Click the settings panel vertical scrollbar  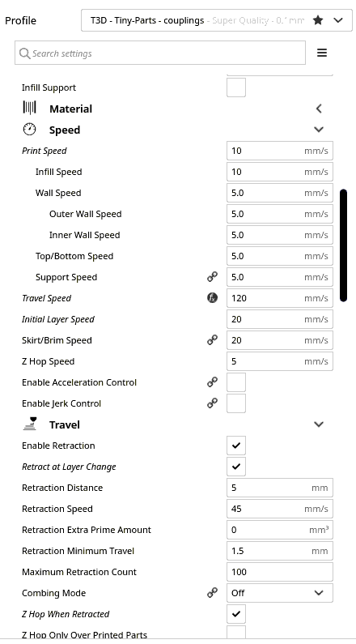(344, 245)
